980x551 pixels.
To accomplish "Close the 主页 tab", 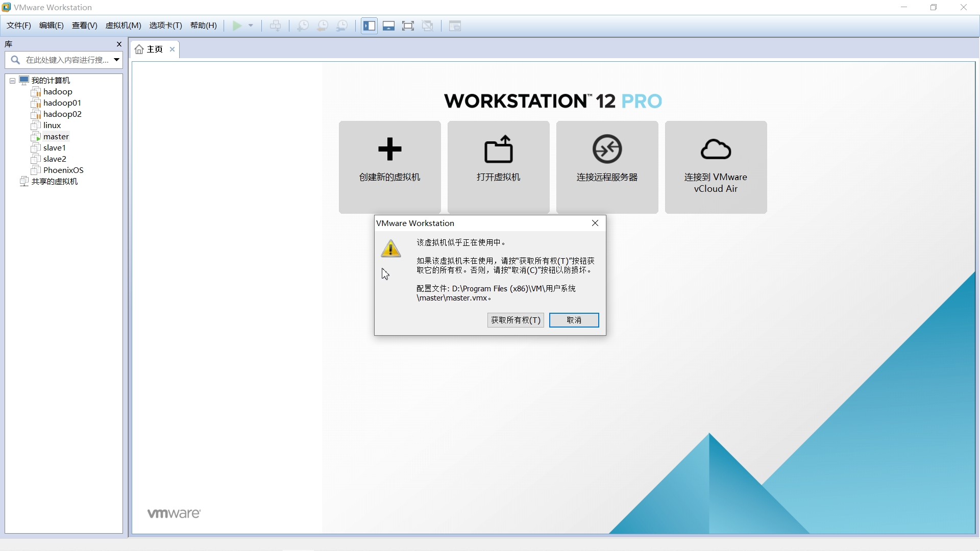I will coord(173,49).
